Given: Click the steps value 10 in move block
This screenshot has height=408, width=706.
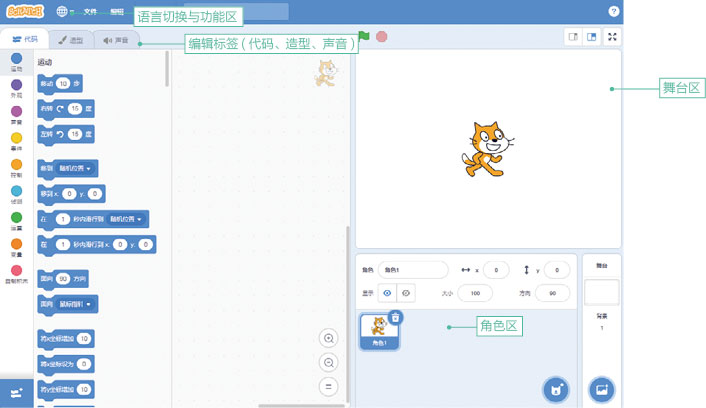Looking at the screenshot, I should (63, 83).
